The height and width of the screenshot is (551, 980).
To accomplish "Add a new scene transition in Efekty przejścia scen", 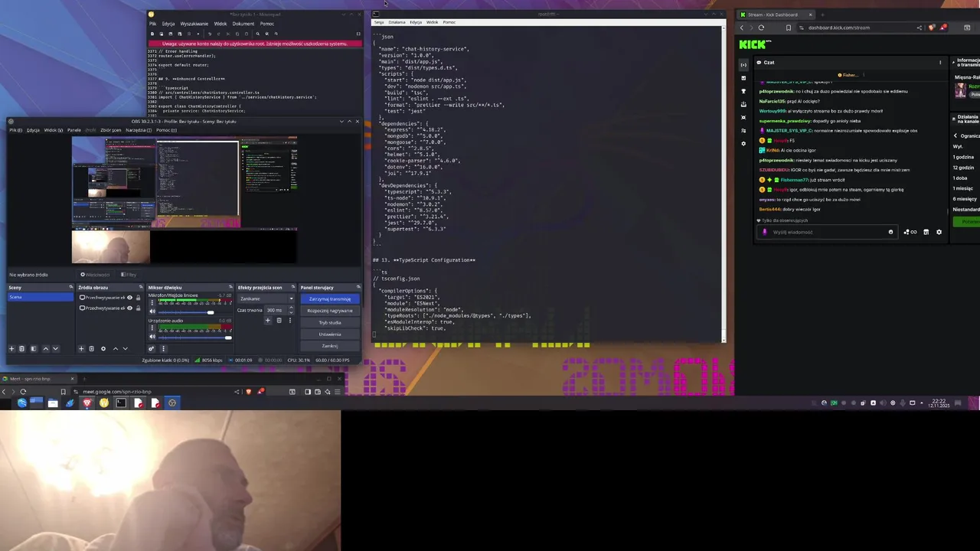I will coord(267,320).
